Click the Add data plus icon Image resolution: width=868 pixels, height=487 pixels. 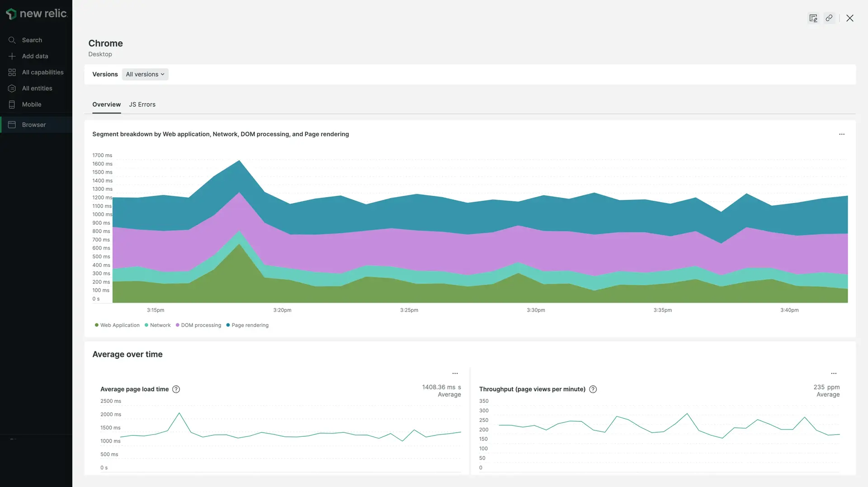(x=12, y=56)
